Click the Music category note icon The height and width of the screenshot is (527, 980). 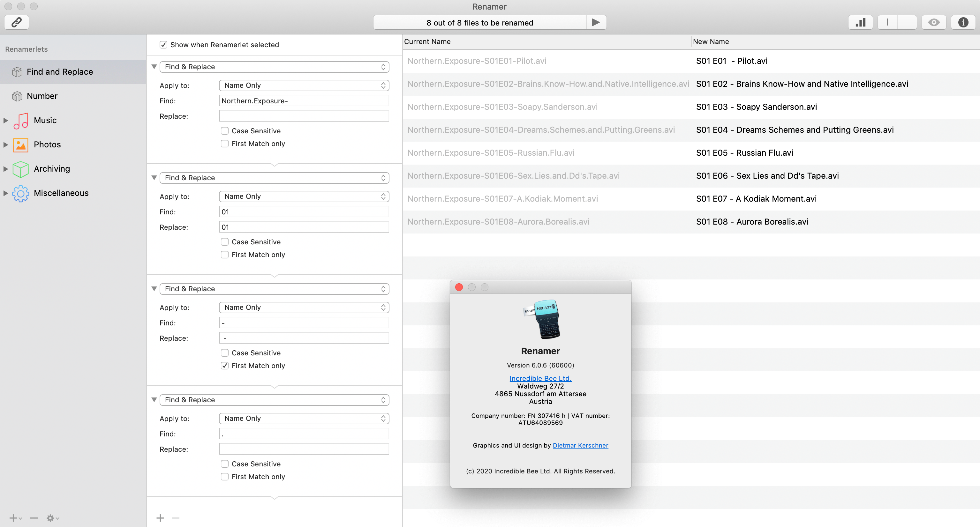click(21, 120)
